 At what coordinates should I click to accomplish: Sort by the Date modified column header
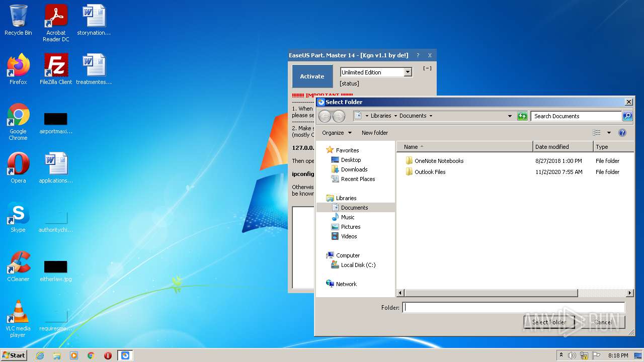pos(563,147)
